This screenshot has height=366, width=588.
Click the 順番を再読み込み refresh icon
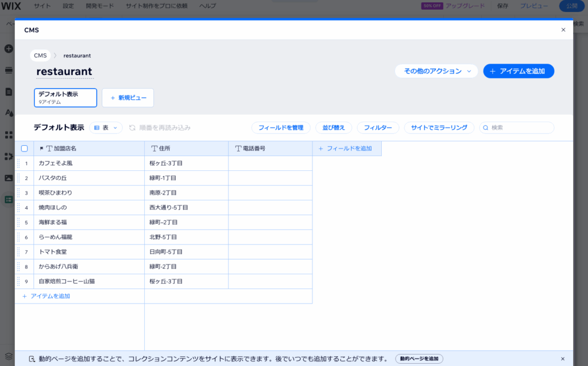click(132, 127)
